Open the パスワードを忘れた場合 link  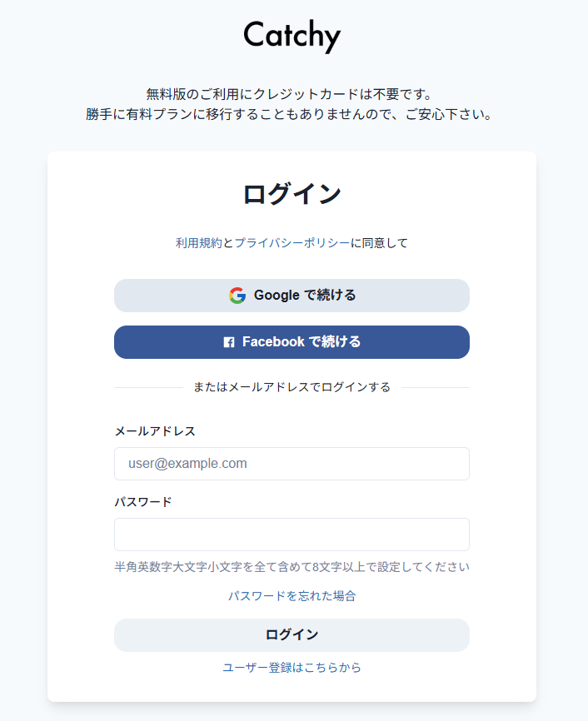click(x=292, y=596)
